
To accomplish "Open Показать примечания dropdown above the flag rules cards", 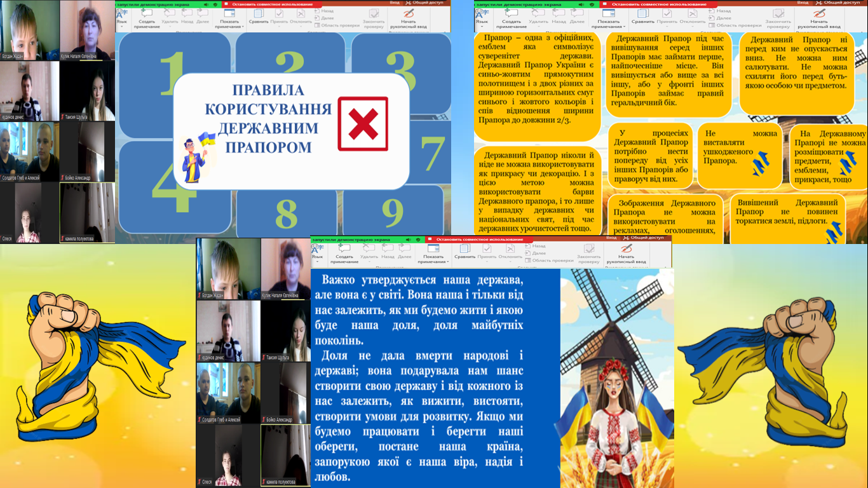I will click(x=608, y=18).
